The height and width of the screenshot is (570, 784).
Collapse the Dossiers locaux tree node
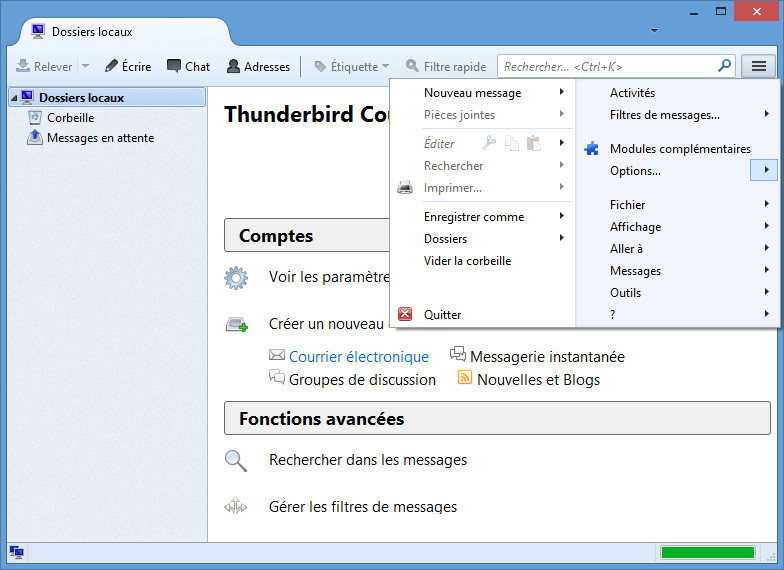click(14, 98)
